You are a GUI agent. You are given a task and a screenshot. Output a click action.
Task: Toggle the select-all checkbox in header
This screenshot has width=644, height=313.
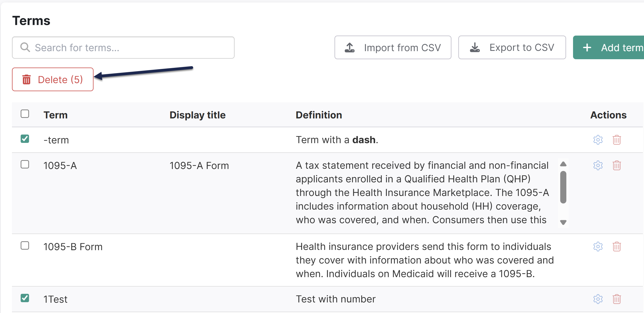click(x=25, y=114)
